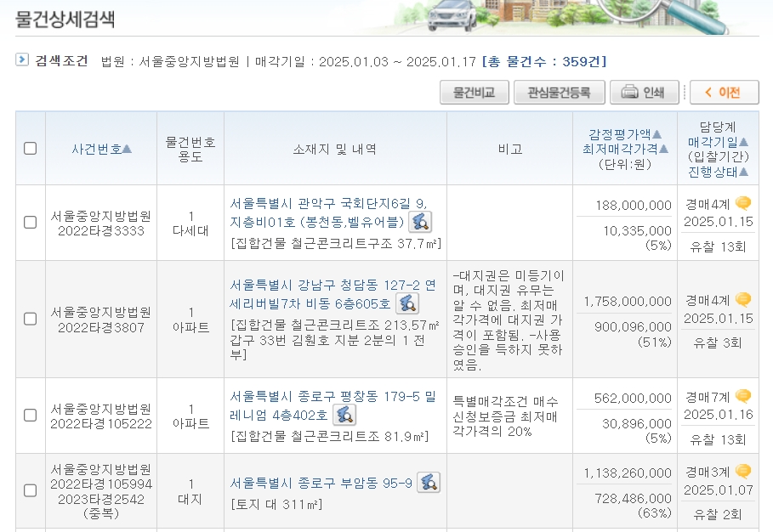
Task: Click the 특별매각조건 remark text
Action: 505,416
